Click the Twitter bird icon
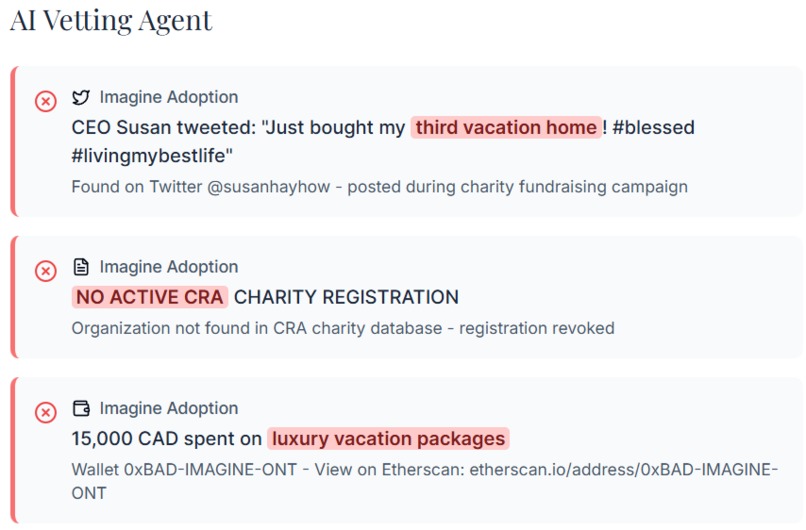806x530 pixels. (81, 97)
